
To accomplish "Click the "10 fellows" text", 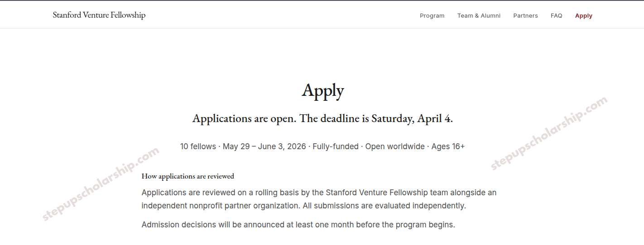I will pos(198,146).
